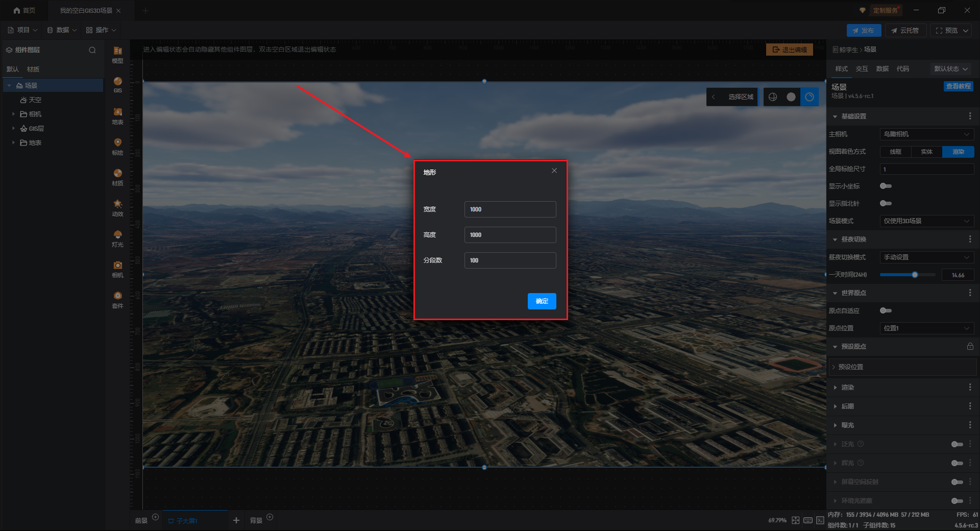The image size is (980, 531).
Task: Open the 动效 (Effects) sidebar icon
Action: (x=117, y=207)
